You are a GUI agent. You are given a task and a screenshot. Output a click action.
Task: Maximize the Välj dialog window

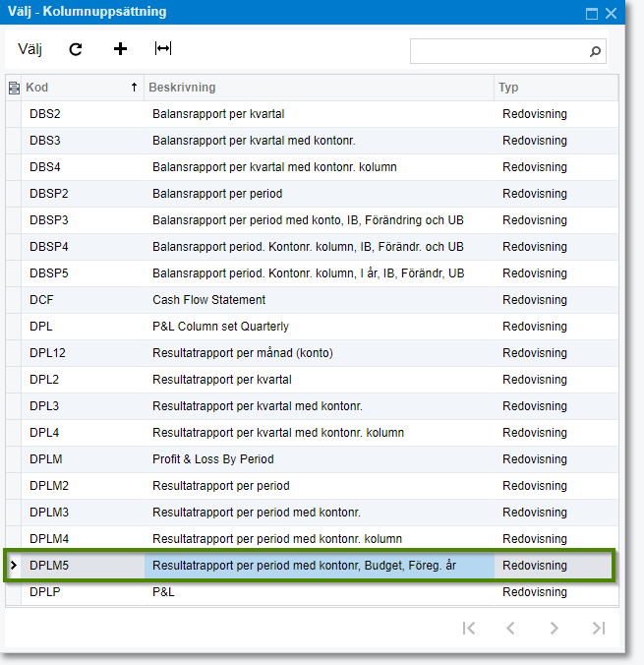pyautogui.click(x=592, y=14)
